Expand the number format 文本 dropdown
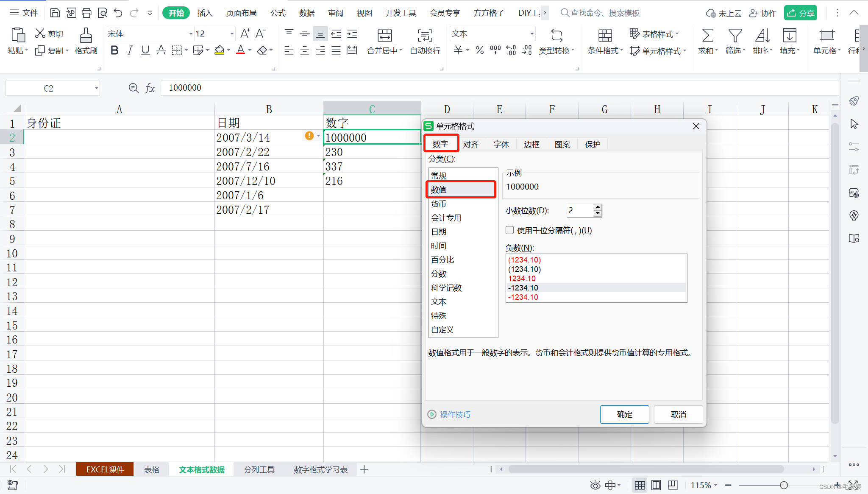 pyautogui.click(x=531, y=34)
